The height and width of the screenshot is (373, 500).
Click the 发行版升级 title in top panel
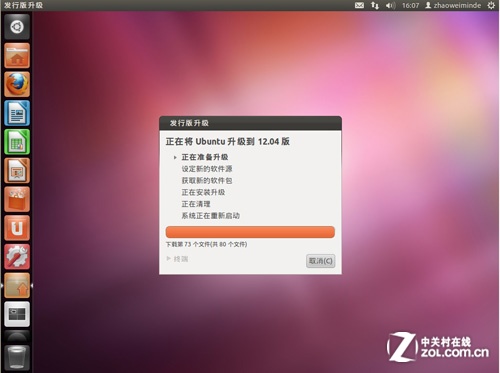(23, 5)
